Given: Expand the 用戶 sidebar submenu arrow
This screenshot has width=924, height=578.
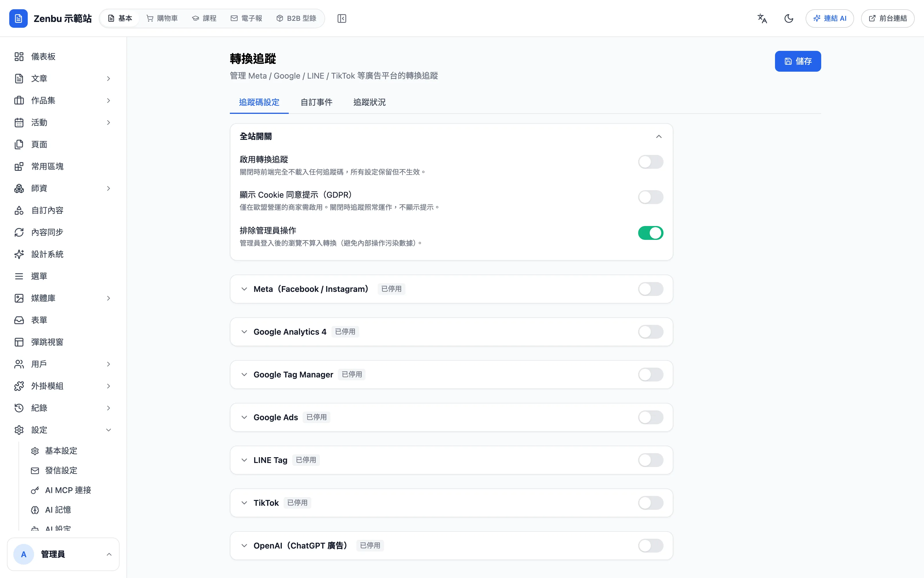Looking at the screenshot, I should coord(109,364).
